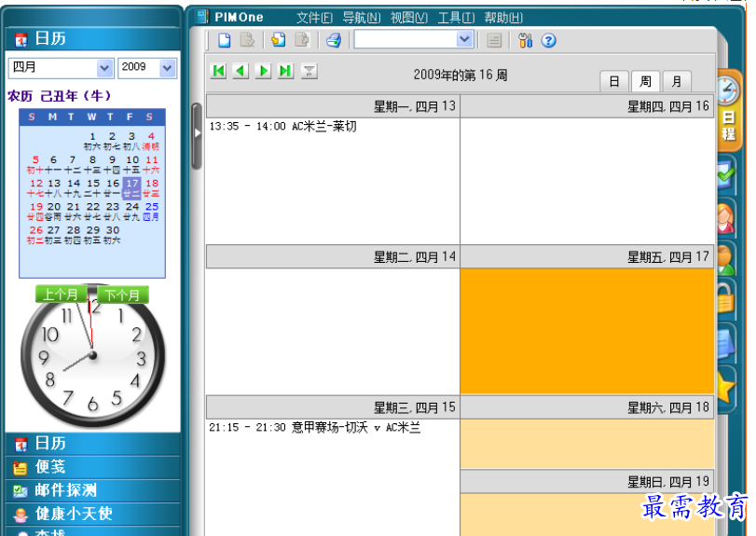This screenshot has width=756, height=536.
Task: Open the help question mark icon
Action: click(548, 40)
